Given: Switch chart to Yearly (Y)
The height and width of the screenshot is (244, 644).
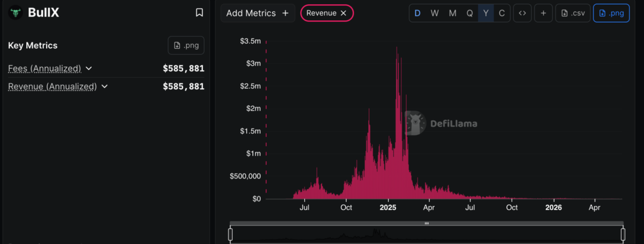Looking at the screenshot, I should [486, 13].
